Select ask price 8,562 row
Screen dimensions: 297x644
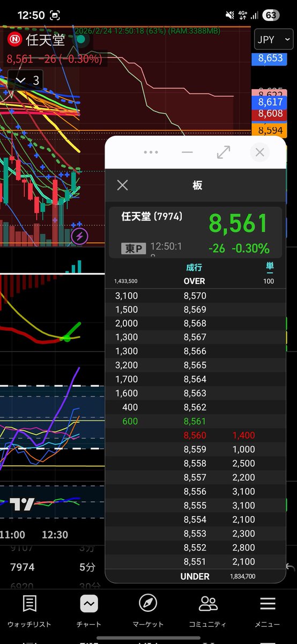coord(195,407)
